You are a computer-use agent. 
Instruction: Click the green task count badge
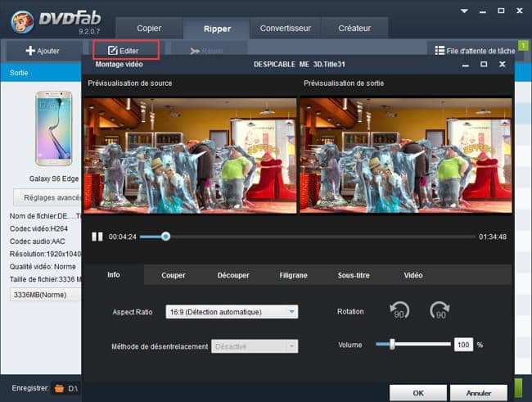point(523,45)
